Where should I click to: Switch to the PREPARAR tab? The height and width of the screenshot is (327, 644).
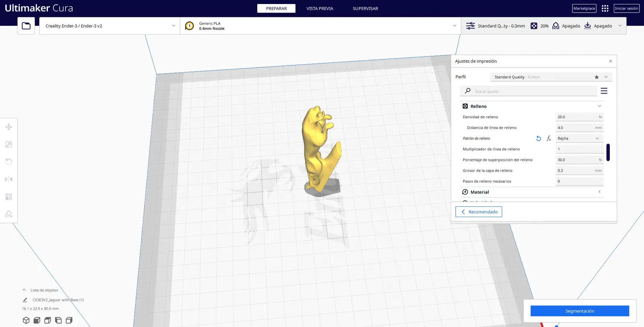(276, 8)
